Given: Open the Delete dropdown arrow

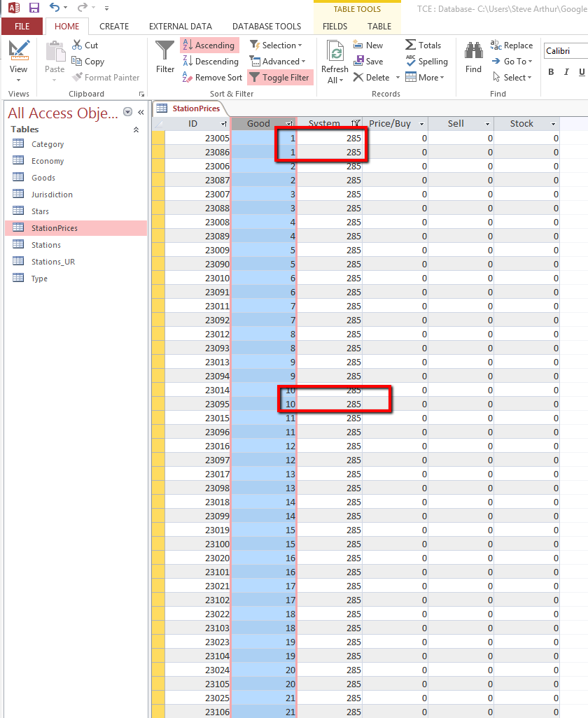Looking at the screenshot, I should click(398, 78).
